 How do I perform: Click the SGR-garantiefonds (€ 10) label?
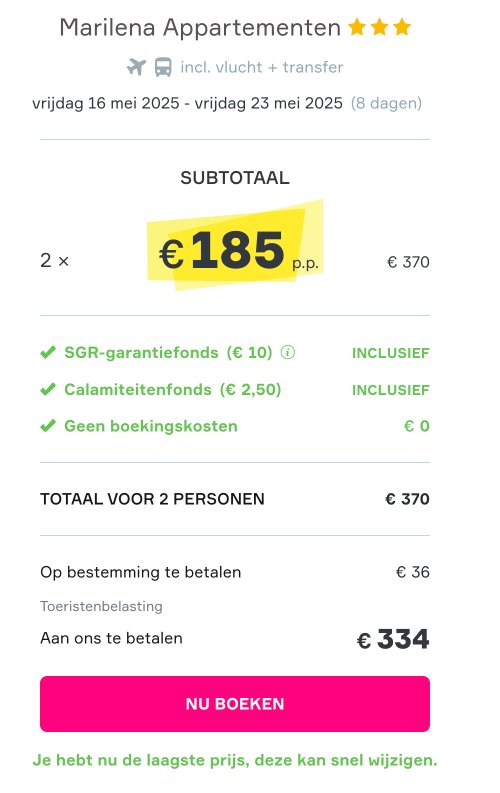168,352
